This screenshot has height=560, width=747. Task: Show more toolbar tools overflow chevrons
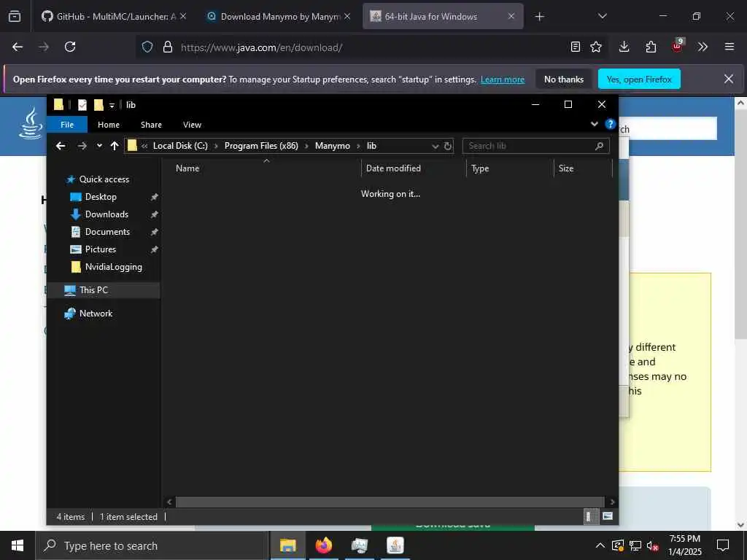coord(703,47)
